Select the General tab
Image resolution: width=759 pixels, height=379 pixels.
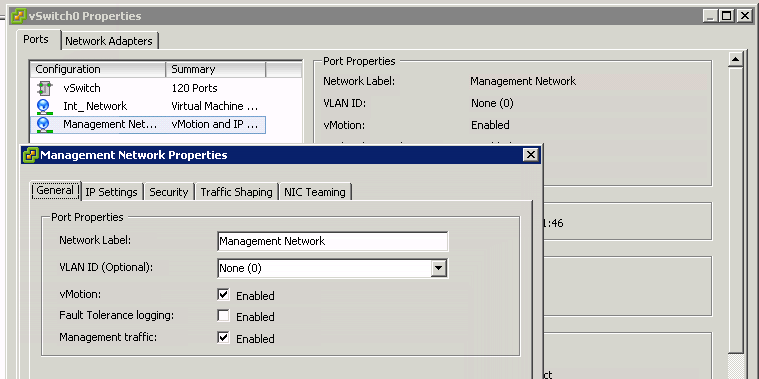click(55, 190)
